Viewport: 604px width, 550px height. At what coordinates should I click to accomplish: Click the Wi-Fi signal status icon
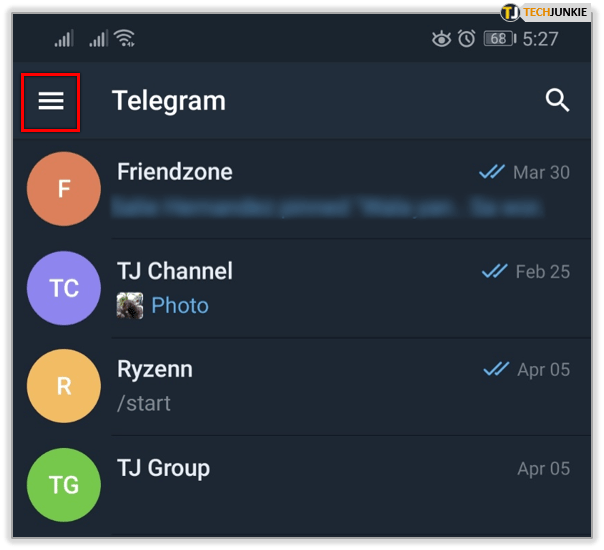124,38
